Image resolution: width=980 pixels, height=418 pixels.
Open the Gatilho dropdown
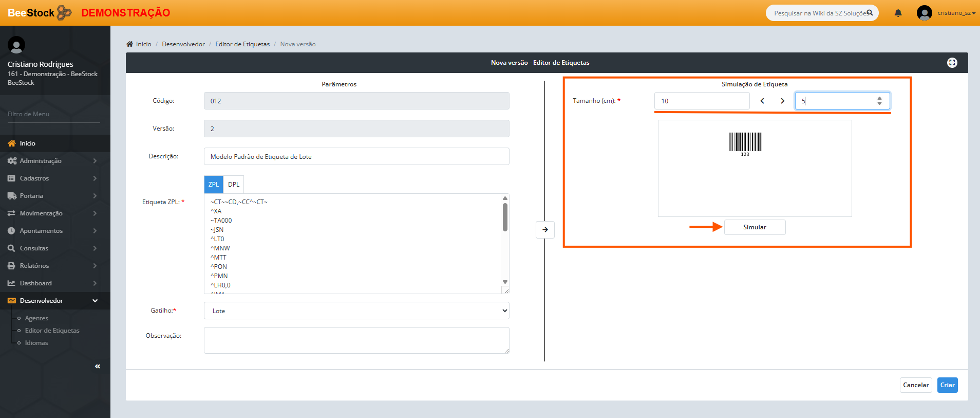tap(356, 311)
